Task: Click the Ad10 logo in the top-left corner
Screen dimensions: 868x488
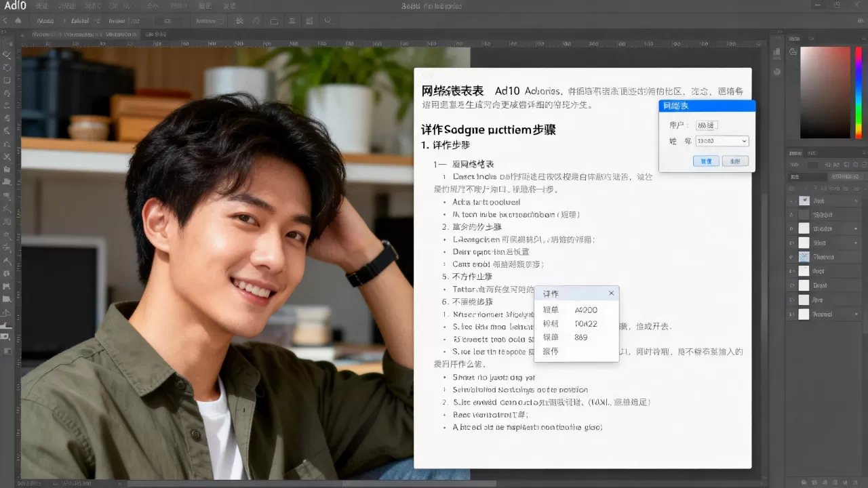Action: tap(14, 5)
